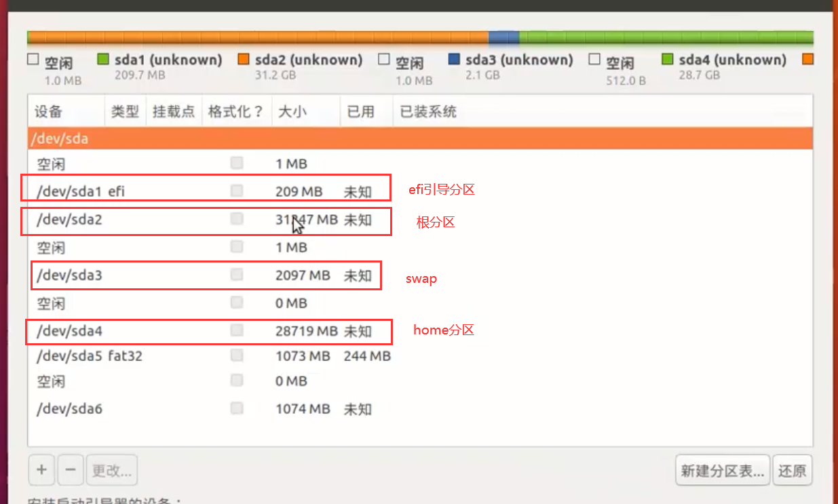This screenshot has width=838, height=504.
Task: Click the orange sda2 legend color swatch
Action: click(244, 60)
